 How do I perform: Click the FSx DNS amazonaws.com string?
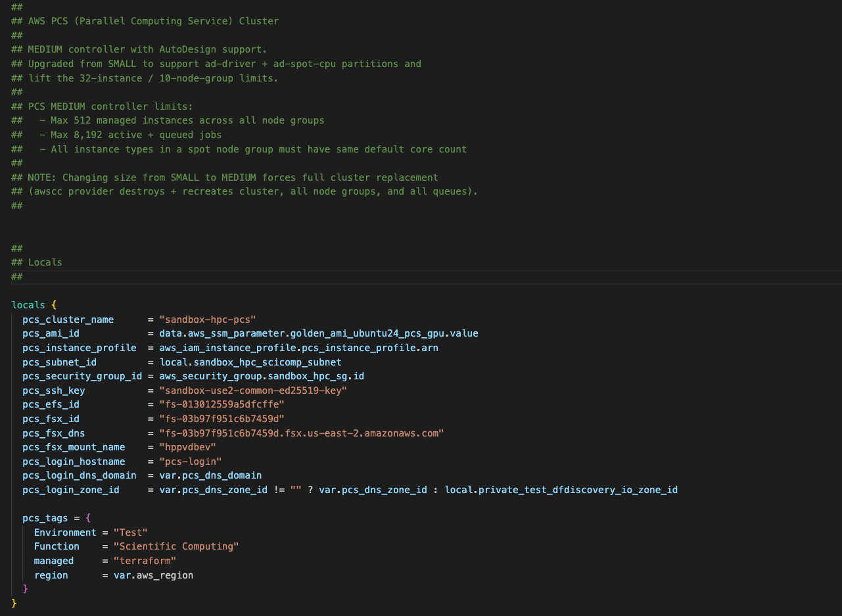pyautogui.click(x=302, y=433)
